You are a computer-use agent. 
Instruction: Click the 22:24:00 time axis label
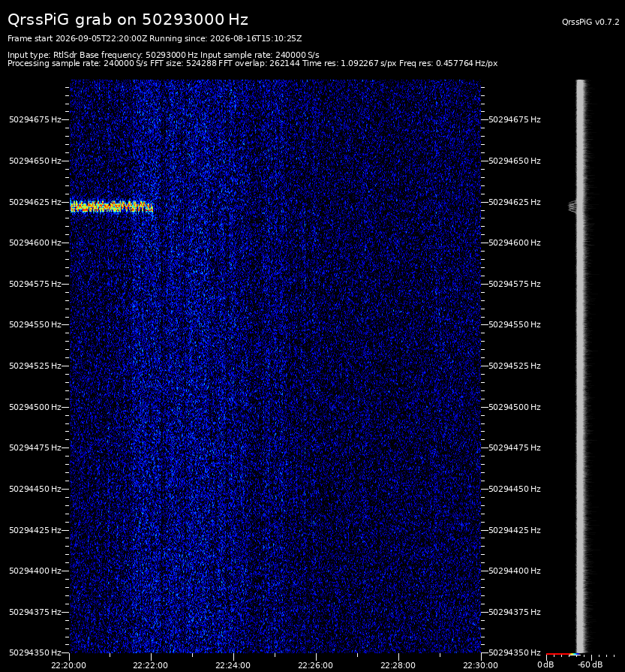(x=233, y=665)
